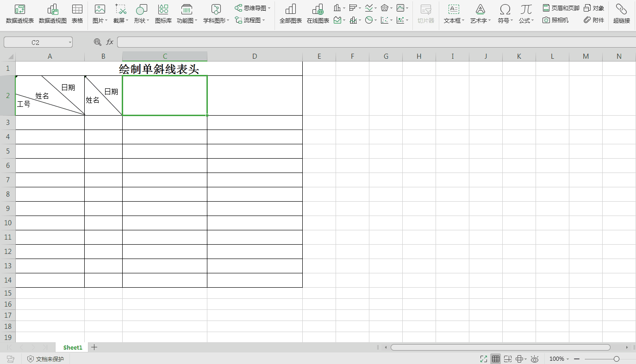The height and width of the screenshot is (364, 636).
Task: Add a new sheet with plus button
Action: point(94,347)
